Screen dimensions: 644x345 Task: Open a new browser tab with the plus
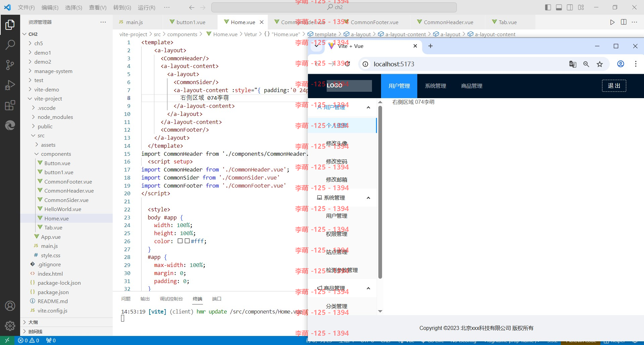431,46
